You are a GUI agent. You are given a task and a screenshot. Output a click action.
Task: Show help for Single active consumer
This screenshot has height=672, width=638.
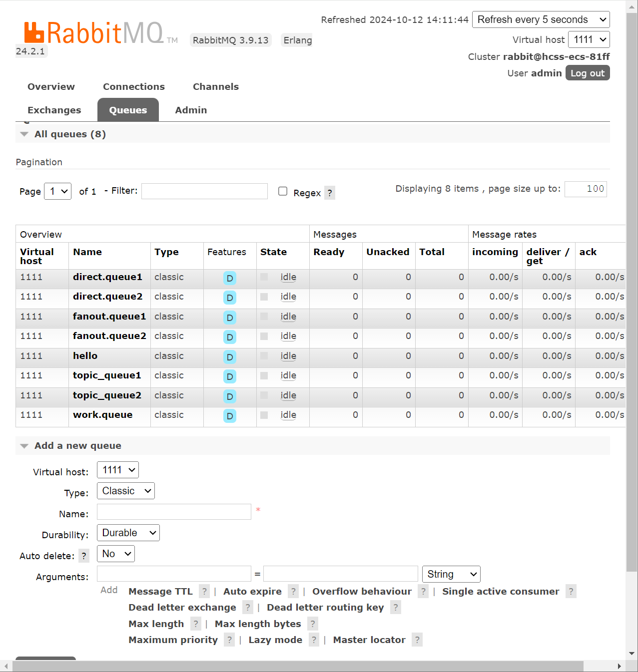point(571,592)
